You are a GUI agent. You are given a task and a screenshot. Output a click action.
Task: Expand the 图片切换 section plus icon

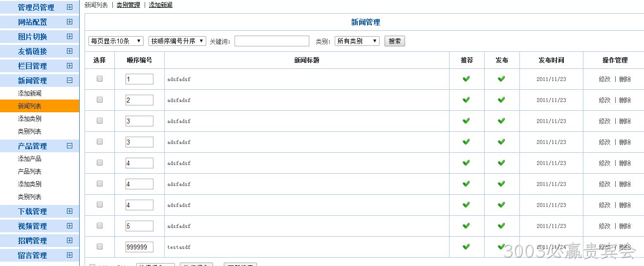point(69,37)
